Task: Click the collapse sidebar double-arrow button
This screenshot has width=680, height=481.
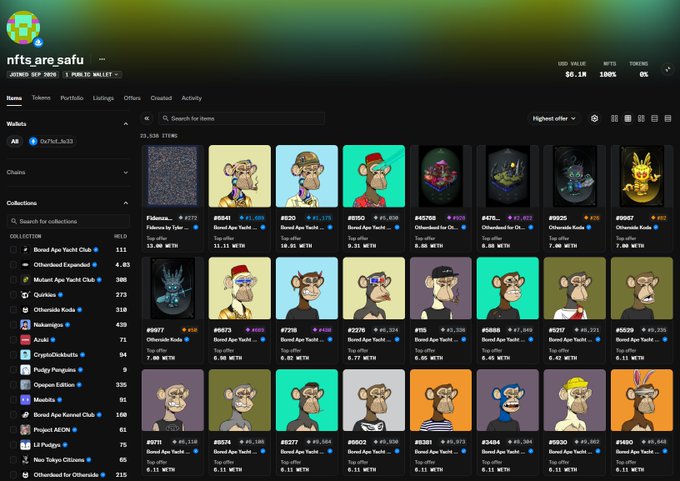Action: [147, 118]
